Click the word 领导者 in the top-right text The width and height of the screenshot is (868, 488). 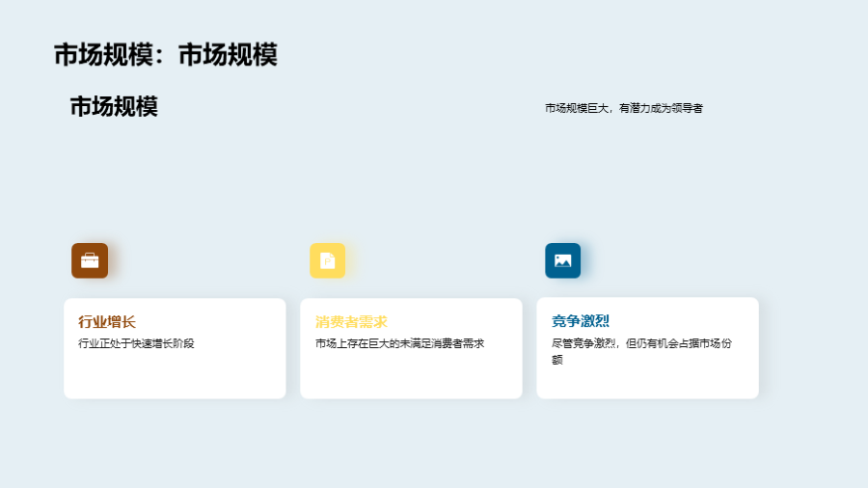point(687,108)
